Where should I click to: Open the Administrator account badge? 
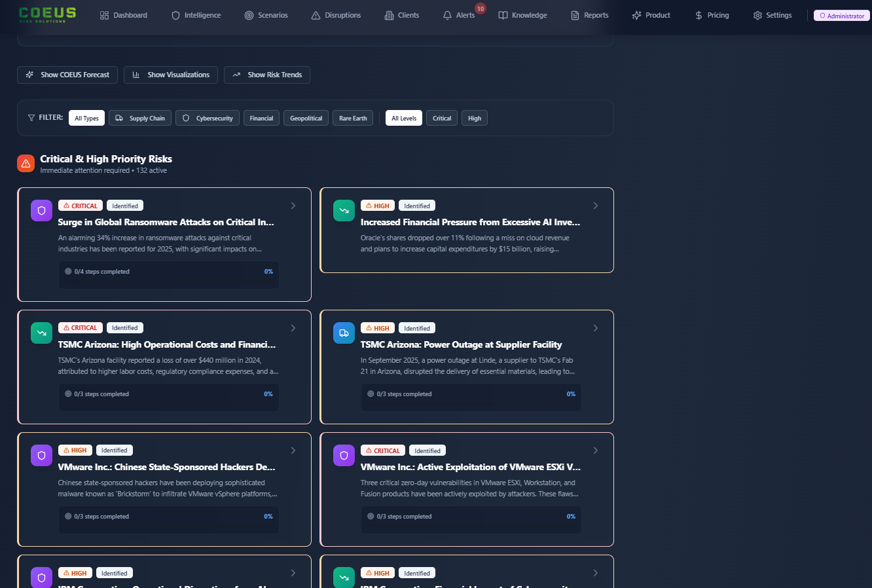click(x=842, y=16)
